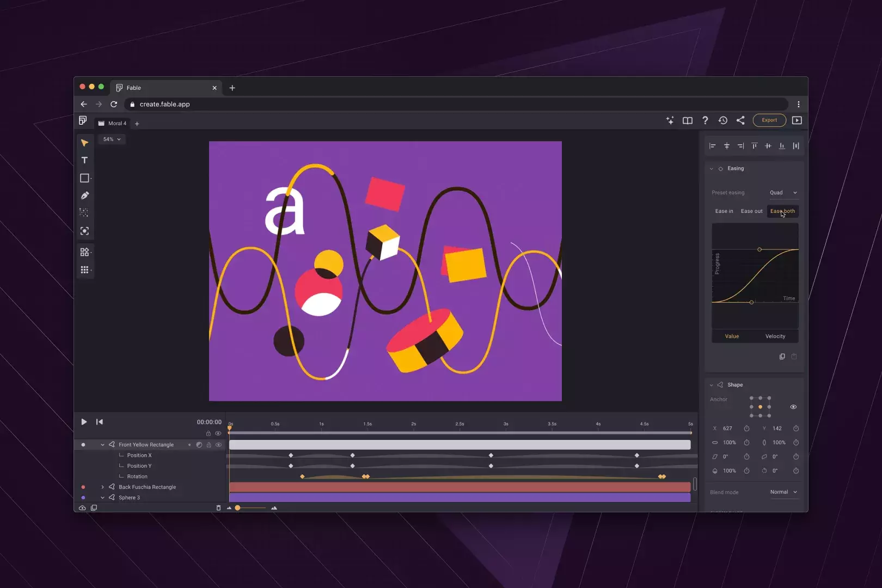
Task: Select the arrow selection tool
Action: click(84, 143)
